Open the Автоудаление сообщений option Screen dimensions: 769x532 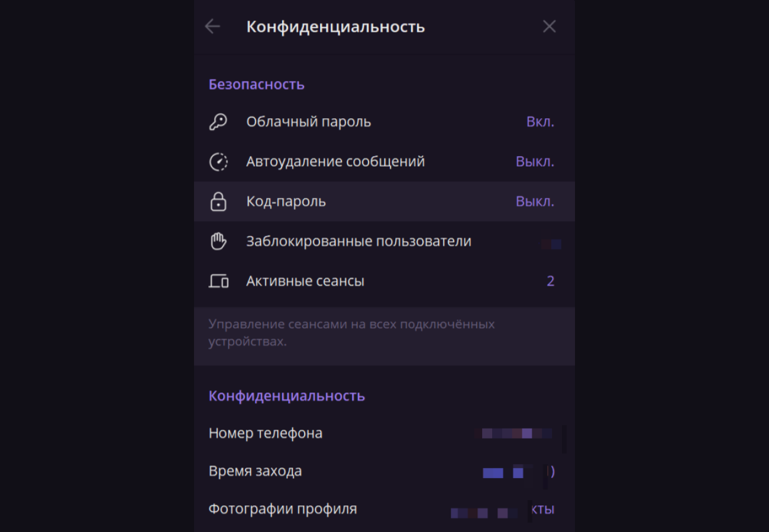point(384,161)
